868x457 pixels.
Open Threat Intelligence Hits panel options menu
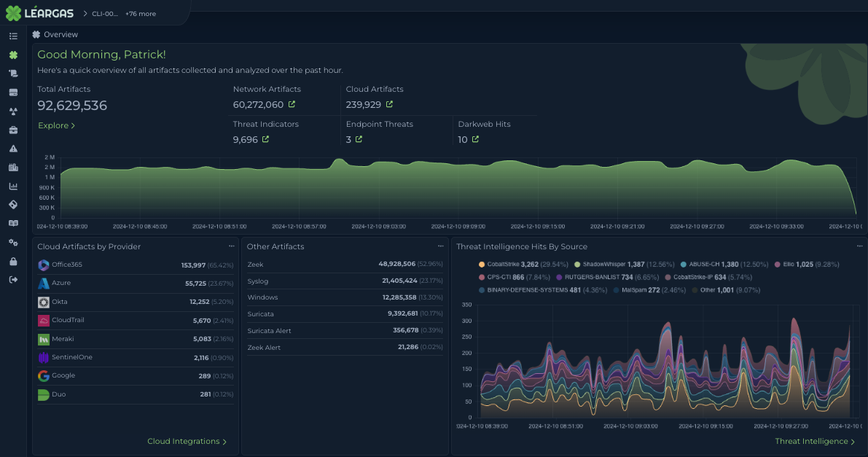point(859,246)
